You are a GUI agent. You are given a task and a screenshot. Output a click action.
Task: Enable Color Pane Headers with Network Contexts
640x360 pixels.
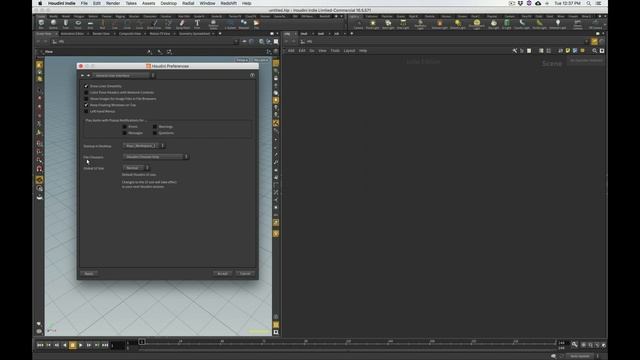[x=86, y=93]
